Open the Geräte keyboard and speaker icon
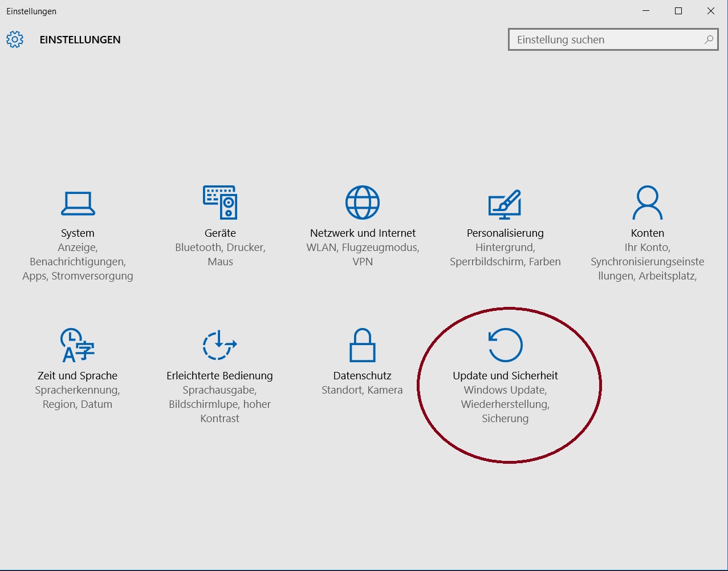 tap(220, 202)
